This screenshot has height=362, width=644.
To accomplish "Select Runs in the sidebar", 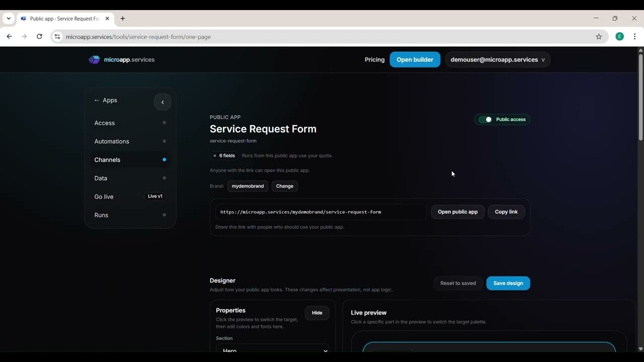I will (x=101, y=215).
